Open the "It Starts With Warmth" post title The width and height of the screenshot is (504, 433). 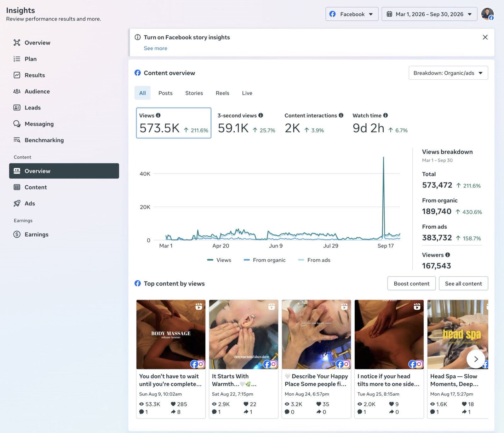coord(234,380)
